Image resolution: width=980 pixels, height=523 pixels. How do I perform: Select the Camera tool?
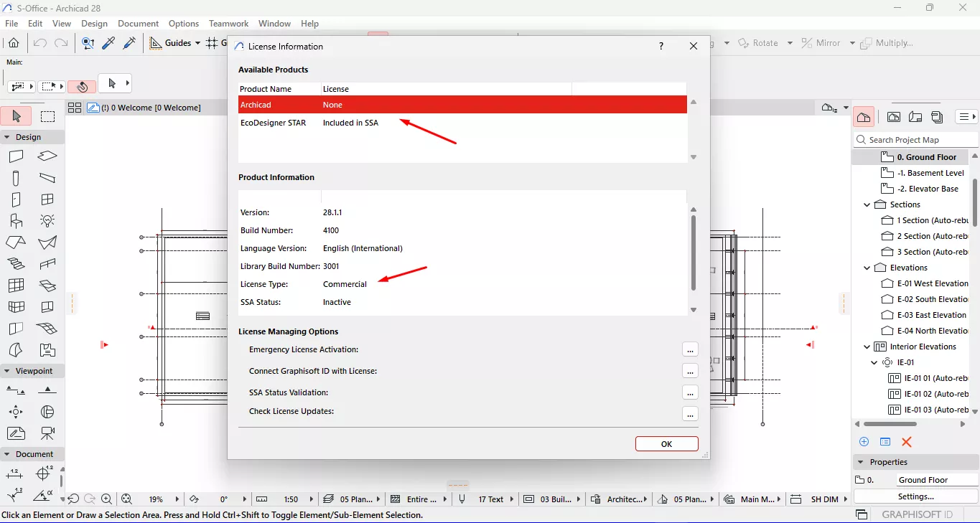tap(47, 433)
